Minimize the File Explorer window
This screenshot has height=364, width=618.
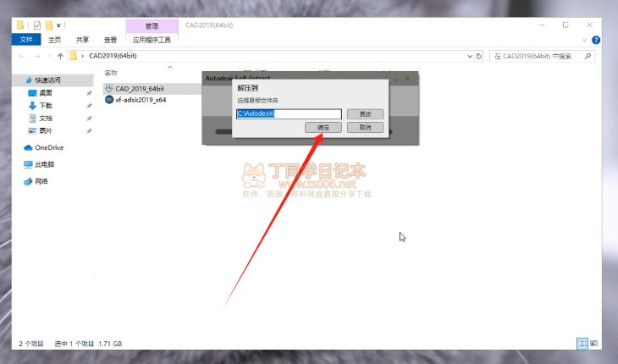coord(542,25)
